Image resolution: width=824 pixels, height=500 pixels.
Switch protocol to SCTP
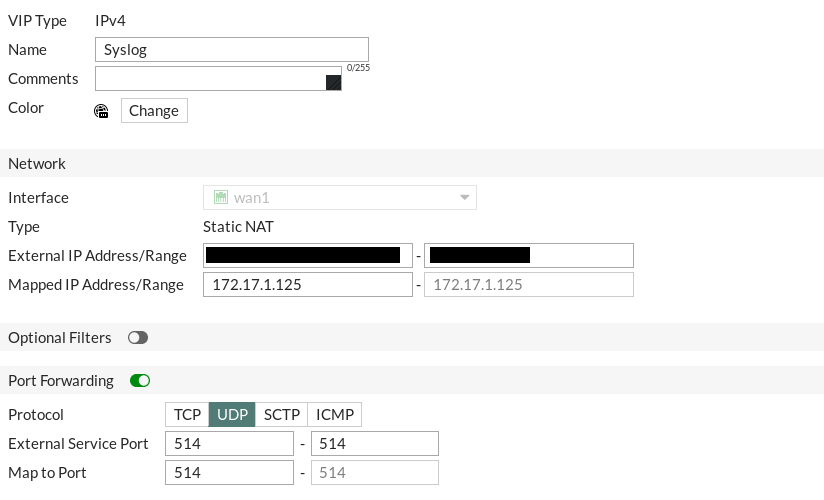pyautogui.click(x=282, y=415)
